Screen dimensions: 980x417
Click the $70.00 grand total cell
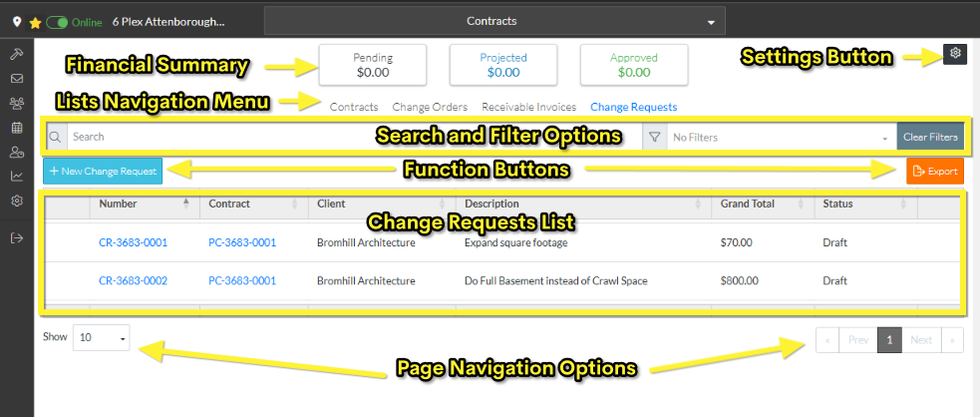tap(736, 242)
